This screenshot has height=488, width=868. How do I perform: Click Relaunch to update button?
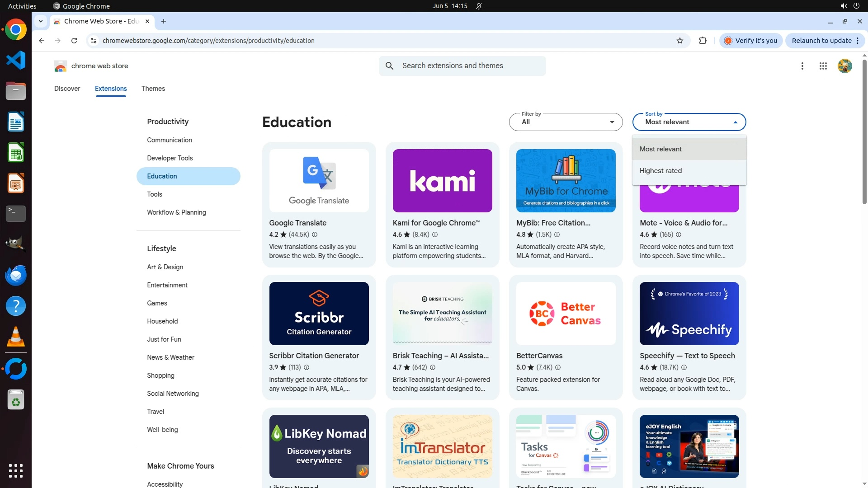point(821,41)
